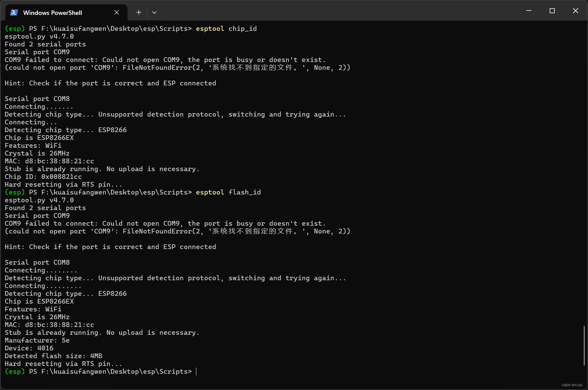
Task: Expand the new tab profile dropdown
Action: pos(154,13)
